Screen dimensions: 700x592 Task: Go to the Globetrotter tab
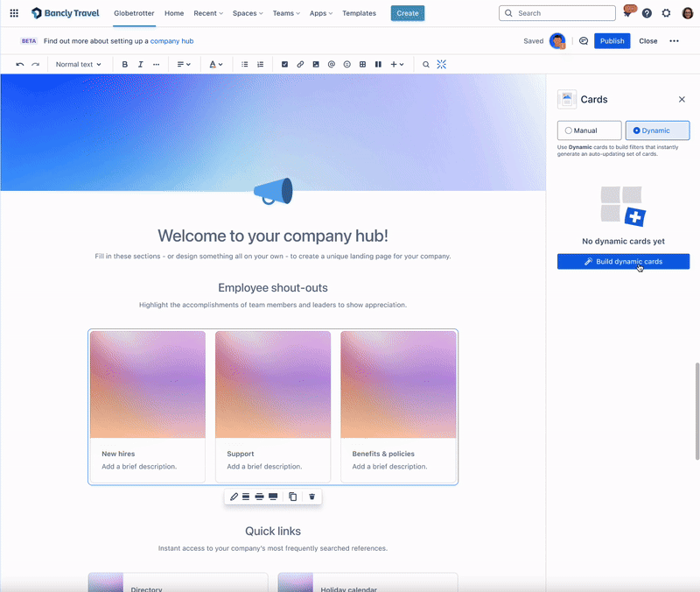(x=134, y=13)
